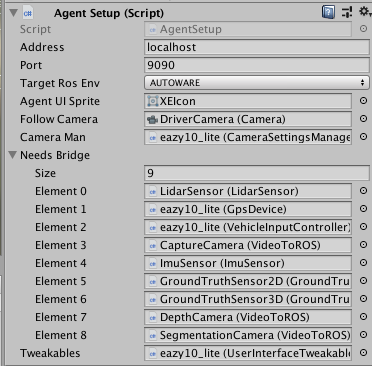Edit the Address field containing localhost

(257, 47)
